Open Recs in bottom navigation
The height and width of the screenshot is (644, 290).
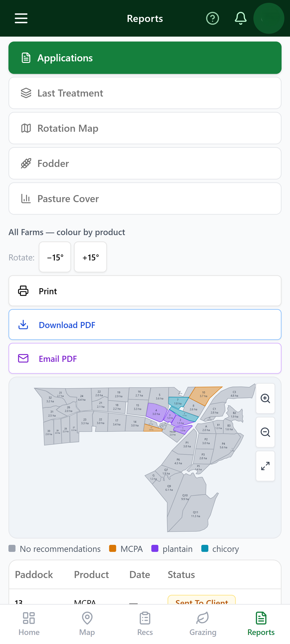(145, 624)
